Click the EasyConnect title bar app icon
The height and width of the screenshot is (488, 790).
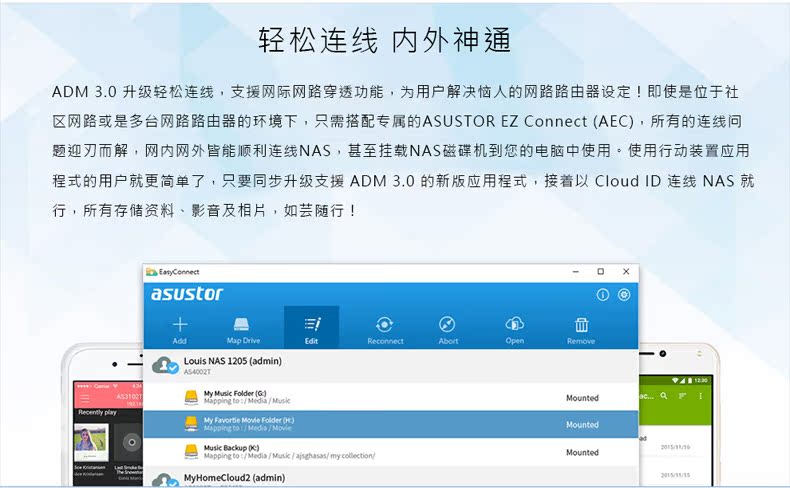click(x=151, y=272)
